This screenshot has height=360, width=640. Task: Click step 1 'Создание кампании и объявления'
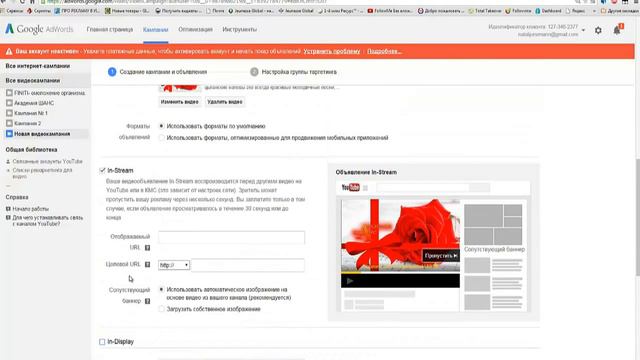[x=158, y=72]
